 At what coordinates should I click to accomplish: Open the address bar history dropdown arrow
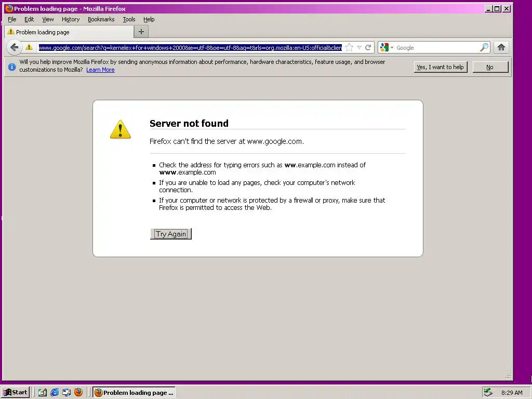[359, 47]
